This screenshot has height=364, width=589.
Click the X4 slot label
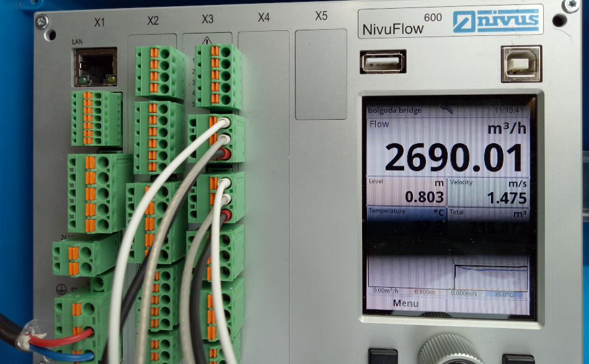pyautogui.click(x=263, y=17)
